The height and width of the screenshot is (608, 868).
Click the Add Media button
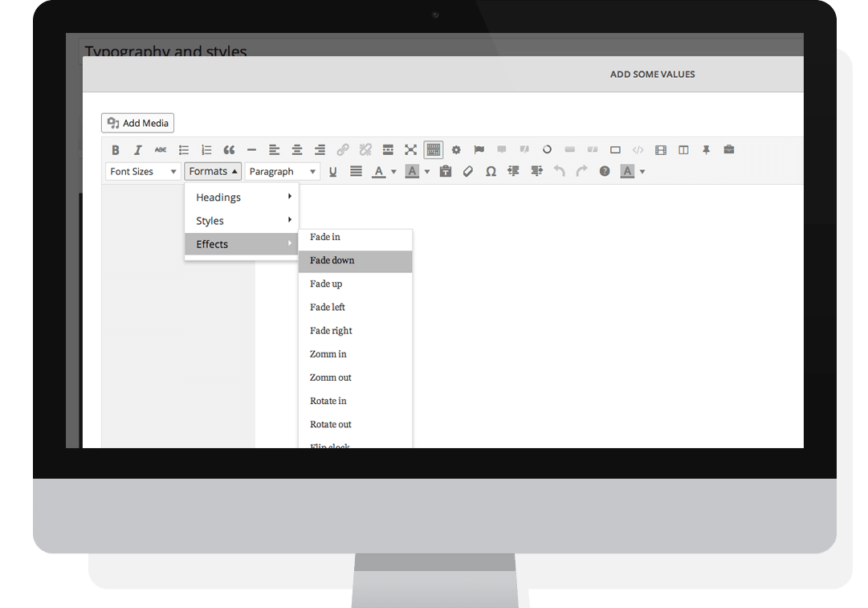(138, 123)
